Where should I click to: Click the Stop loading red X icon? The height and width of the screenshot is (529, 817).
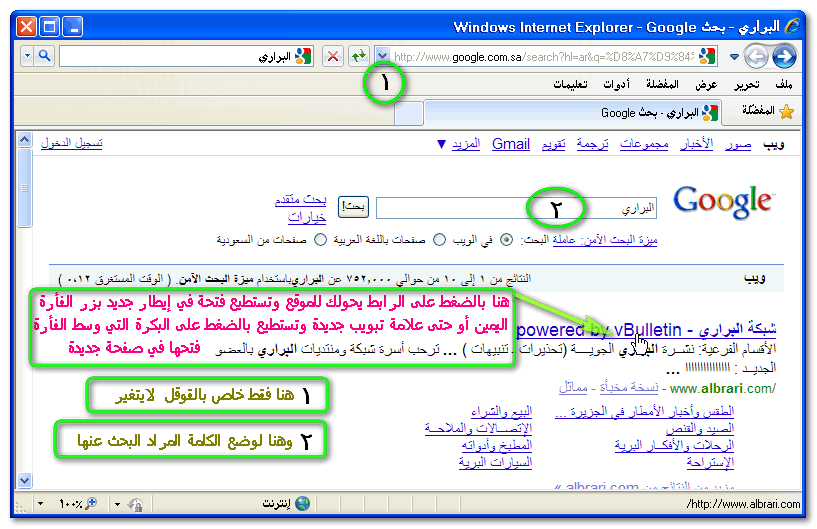coord(333,56)
